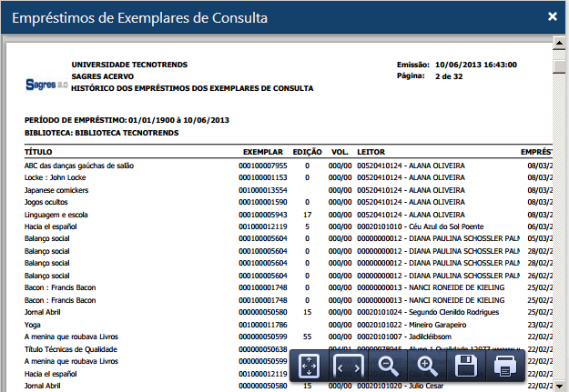Click the Sagres 2.0 logo
Image resolution: width=569 pixels, height=392 pixels.
coord(43,83)
